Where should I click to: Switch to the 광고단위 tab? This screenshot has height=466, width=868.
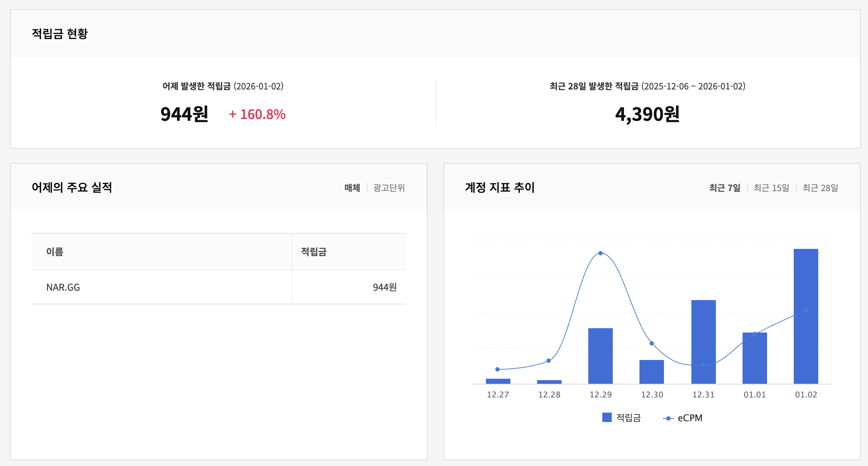pyautogui.click(x=389, y=188)
